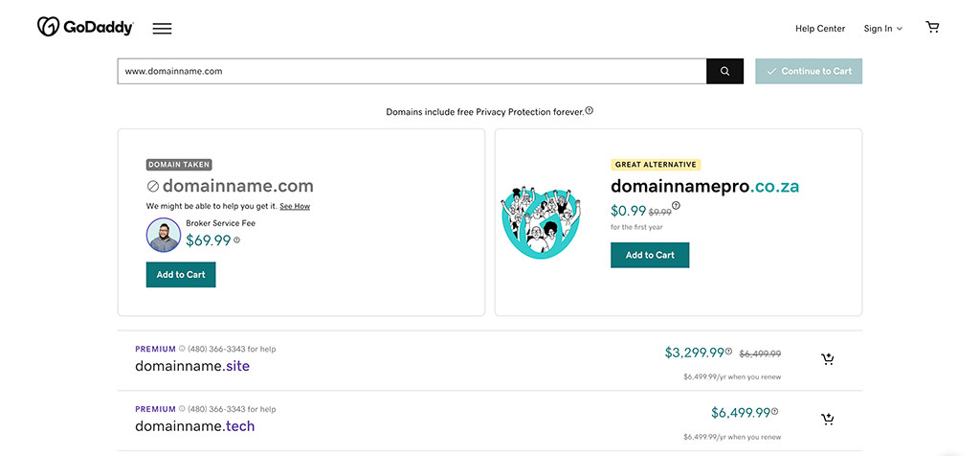The image size is (980, 456).
Task: Click info icon next to $3,299.99
Action: click(x=728, y=352)
